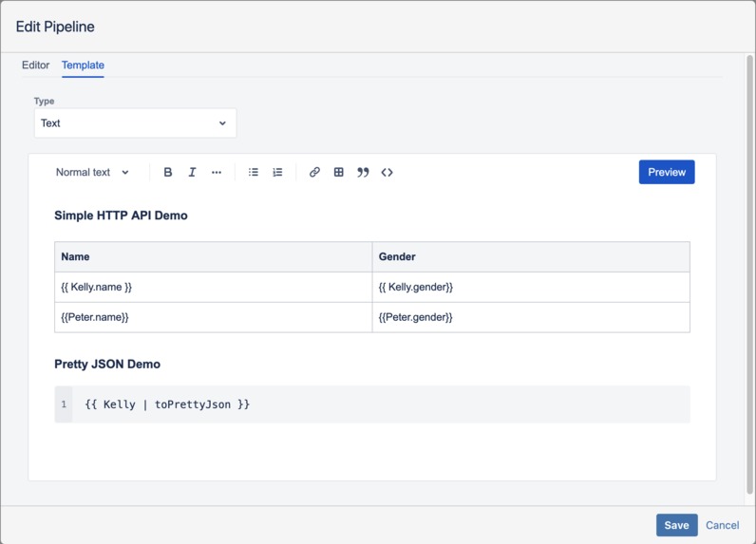The image size is (756, 544).
Task: Save the pipeline changes
Action: click(x=676, y=525)
